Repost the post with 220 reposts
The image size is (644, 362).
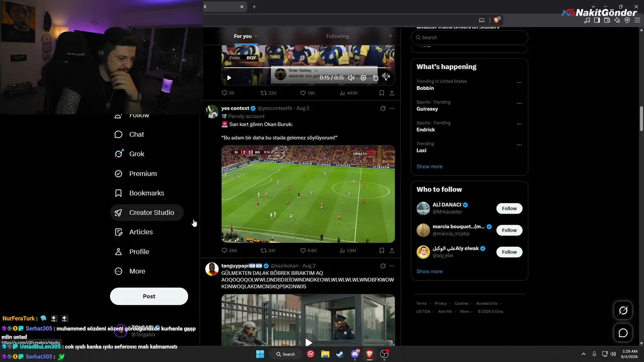[x=268, y=93]
